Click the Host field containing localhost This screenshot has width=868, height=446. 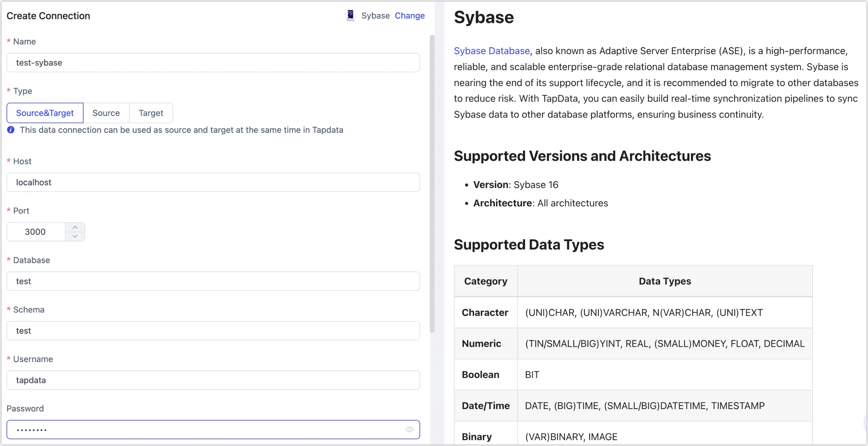point(213,182)
